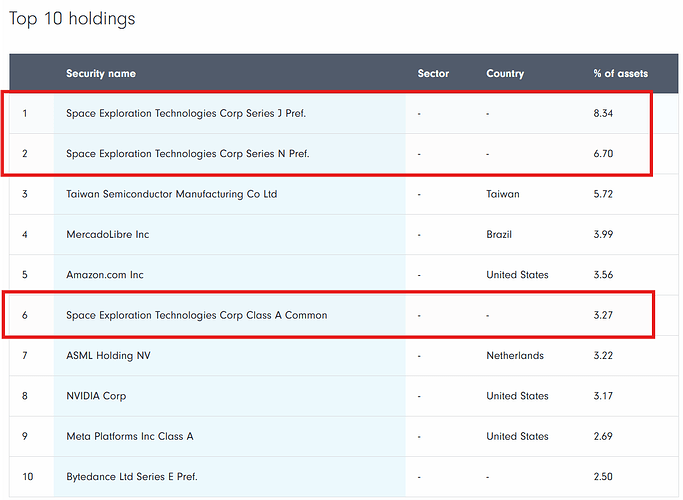Screen dimensions: 683x500
Task: Select the 'Top 10 holdings' heading
Action: click(x=72, y=19)
